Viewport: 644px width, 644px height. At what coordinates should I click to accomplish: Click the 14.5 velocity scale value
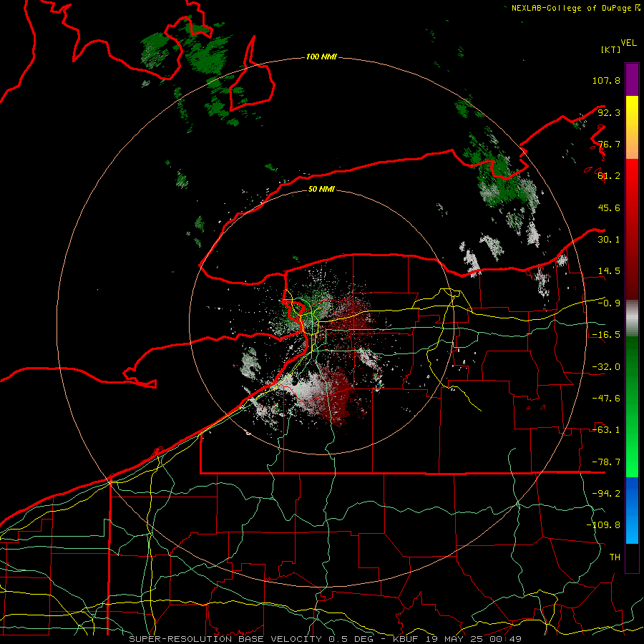pyautogui.click(x=609, y=271)
